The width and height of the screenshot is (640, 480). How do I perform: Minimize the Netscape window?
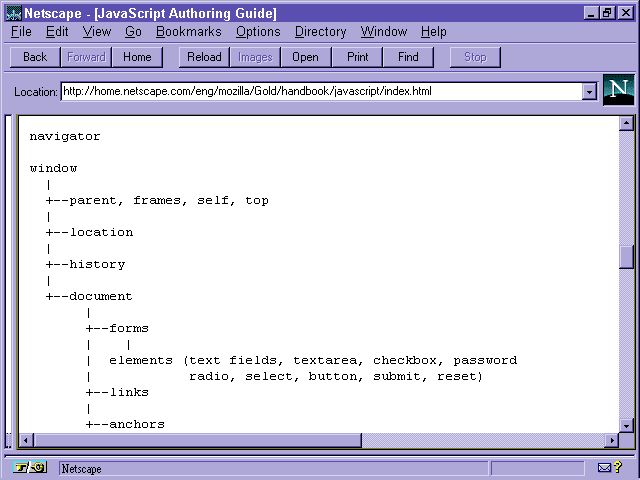tap(590, 13)
